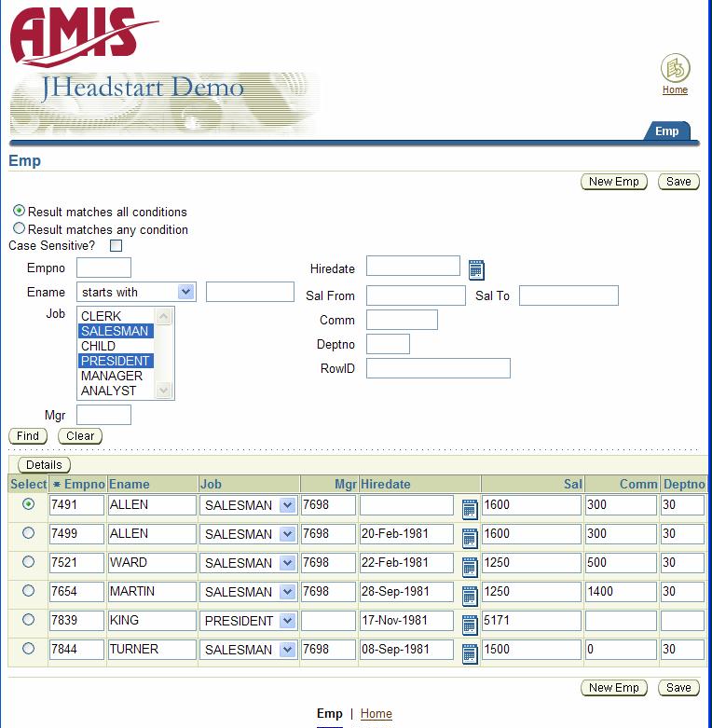Open the Hiredate search calendar picker
This screenshot has height=728, width=712.
point(476,269)
